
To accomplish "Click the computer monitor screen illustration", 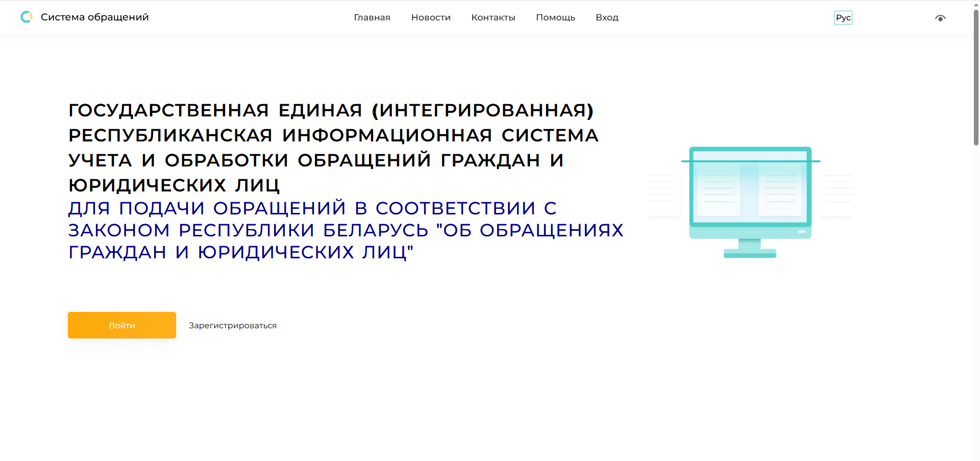I will coord(750,186).
